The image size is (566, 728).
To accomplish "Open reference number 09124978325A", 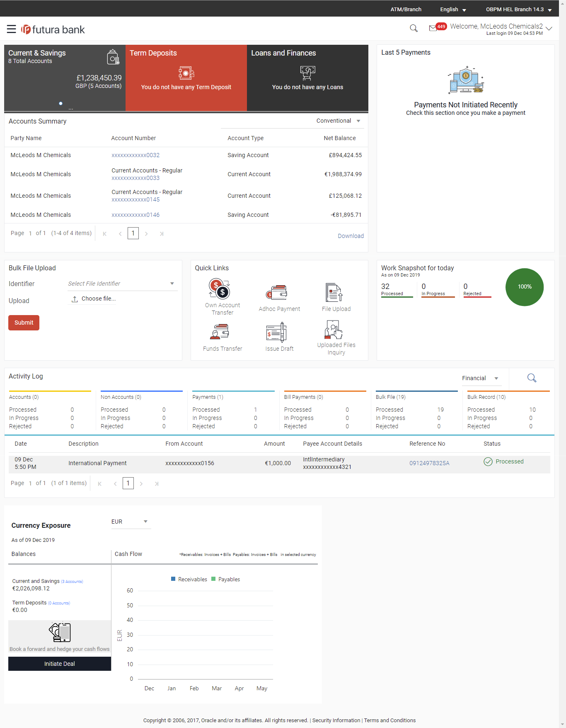I will click(429, 463).
